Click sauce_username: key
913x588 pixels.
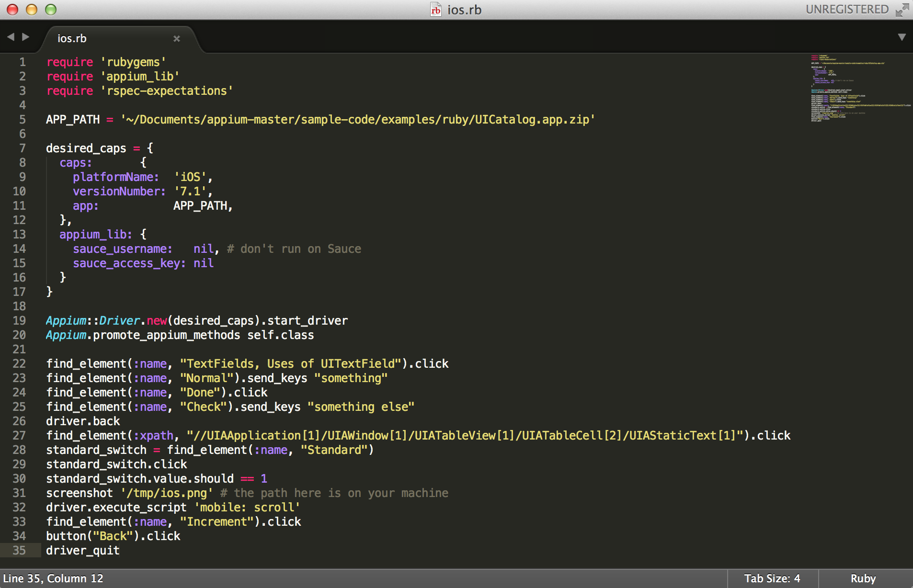coord(123,249)
